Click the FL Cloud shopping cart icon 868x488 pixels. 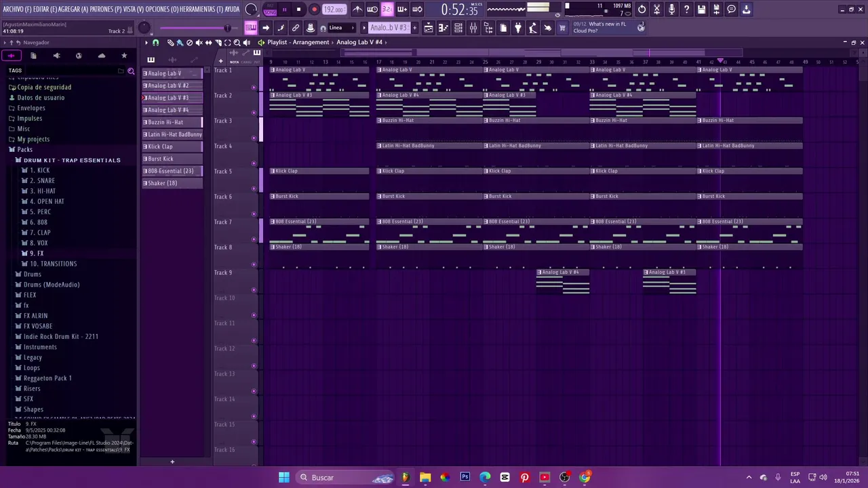click(562, 28)
